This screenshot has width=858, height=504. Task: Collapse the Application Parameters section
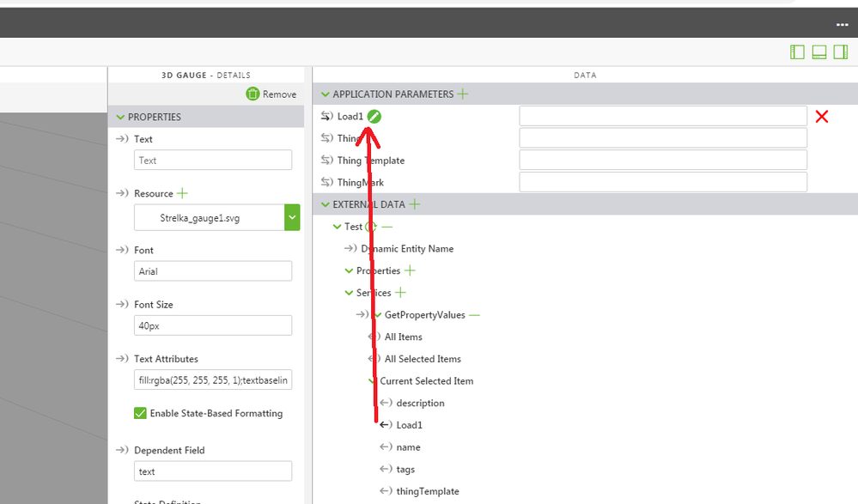point(326,94)
